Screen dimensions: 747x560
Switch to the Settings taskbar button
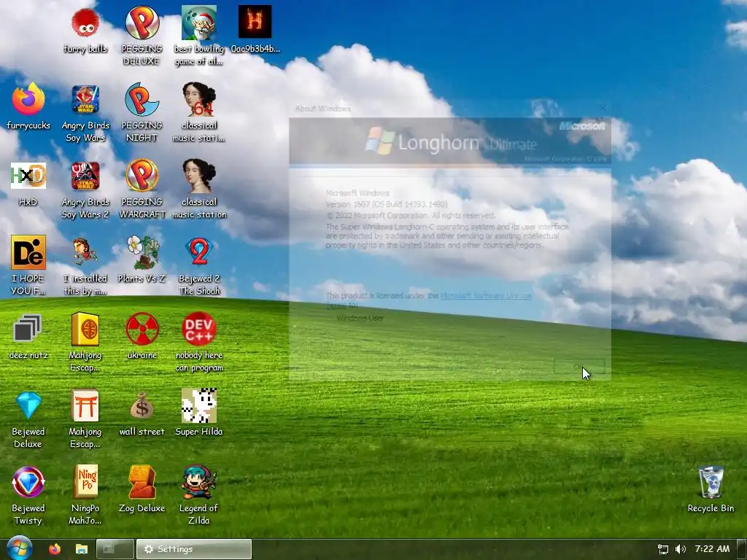[194, 549]
